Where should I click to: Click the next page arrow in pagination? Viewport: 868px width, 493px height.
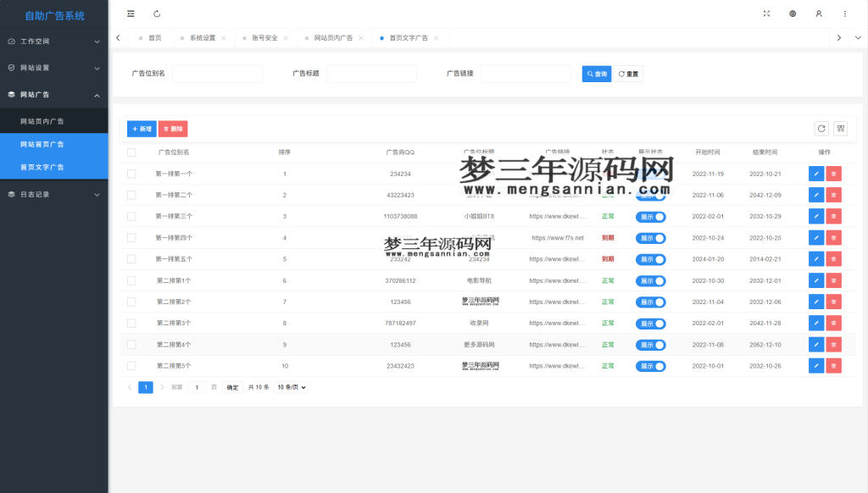(162, 387)
